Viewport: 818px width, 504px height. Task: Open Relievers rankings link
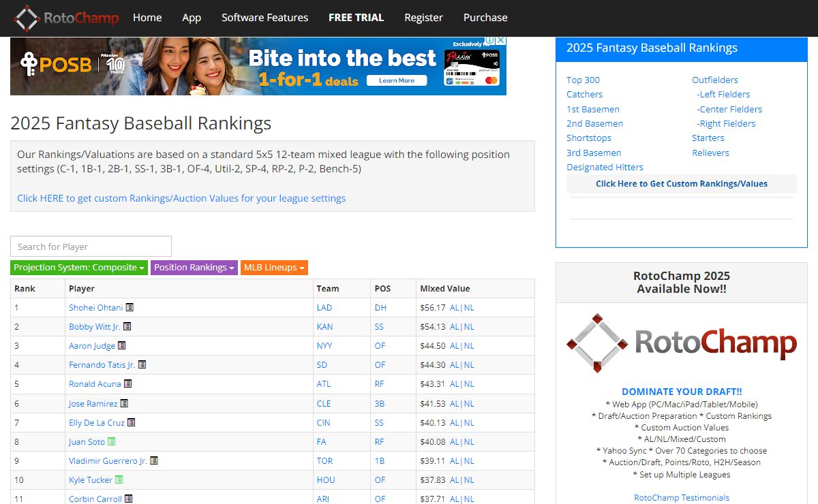pyautogui.click(x=710, y=153)
